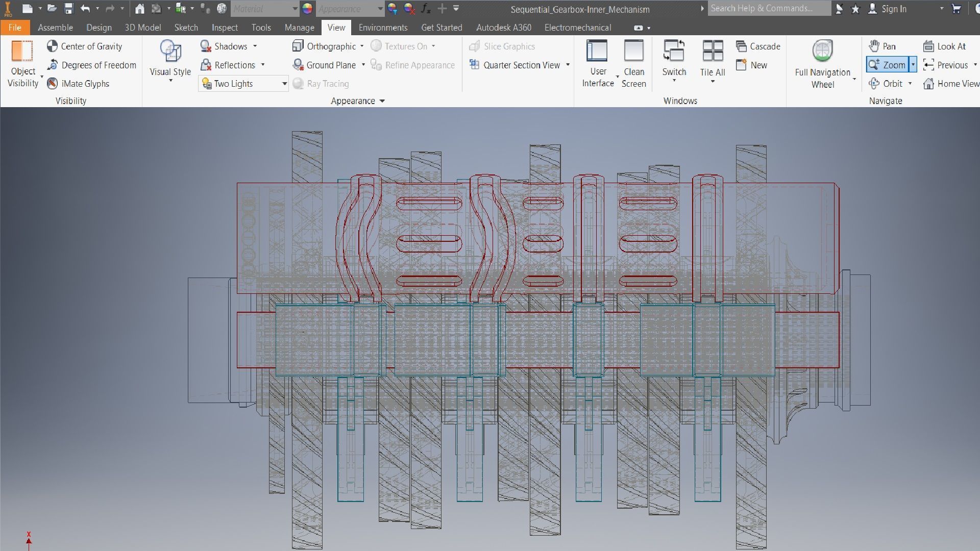980x551 pixels.
Task: Click the Search Help & Commands field
Action: pos(768,9)
